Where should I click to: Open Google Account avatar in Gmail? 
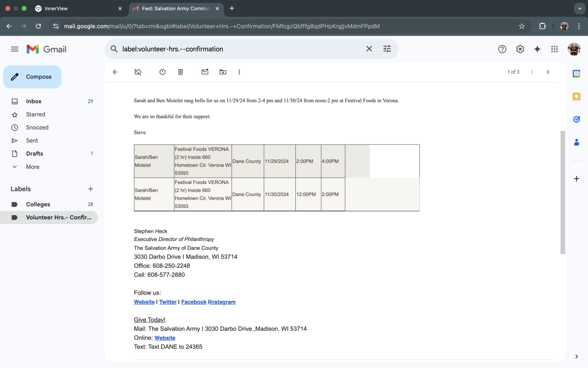tap(574, 49)
